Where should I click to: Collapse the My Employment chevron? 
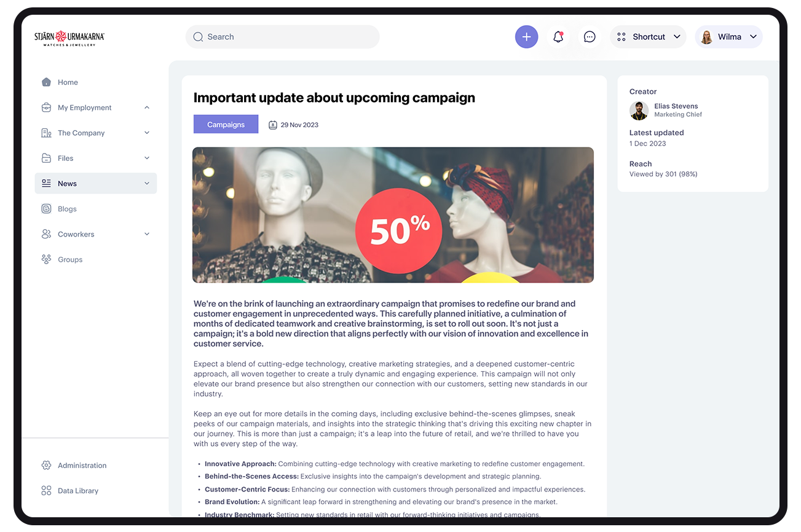pos(147,108)
